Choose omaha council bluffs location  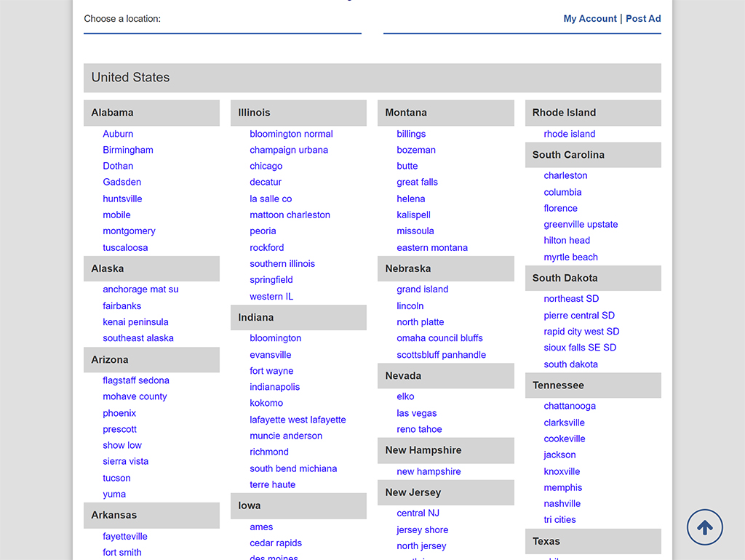click(439, 338)
